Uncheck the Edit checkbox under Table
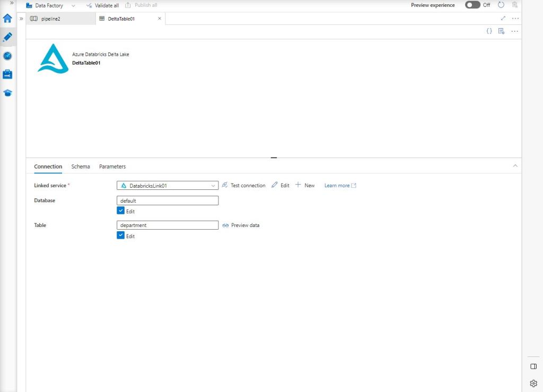Image resolution: width=543 pixels, height=392 pixels. click(121, 236)
